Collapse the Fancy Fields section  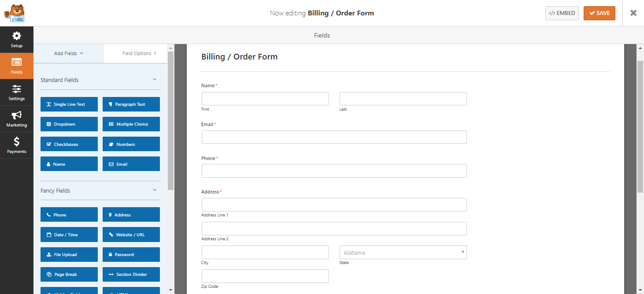coord(155,190)
